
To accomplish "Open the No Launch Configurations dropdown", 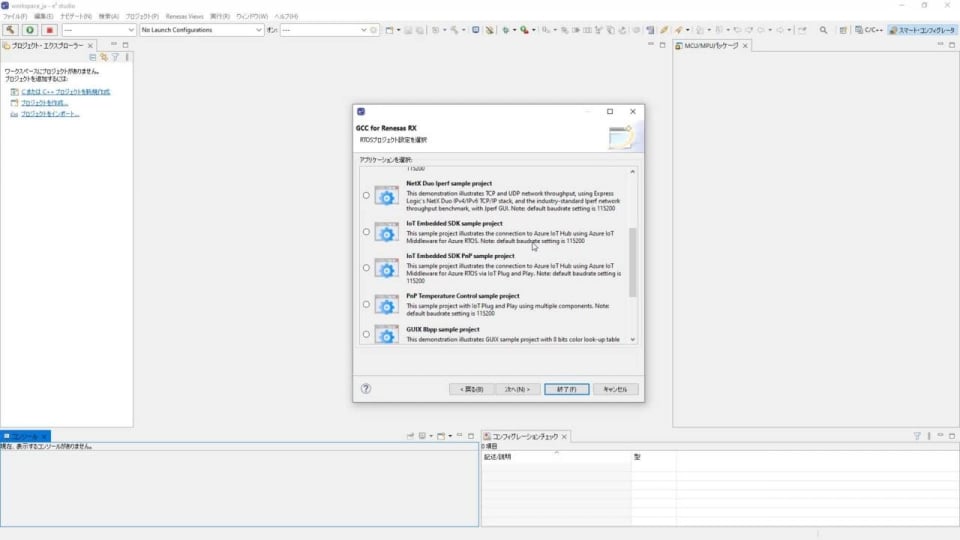I will (201, 30).
